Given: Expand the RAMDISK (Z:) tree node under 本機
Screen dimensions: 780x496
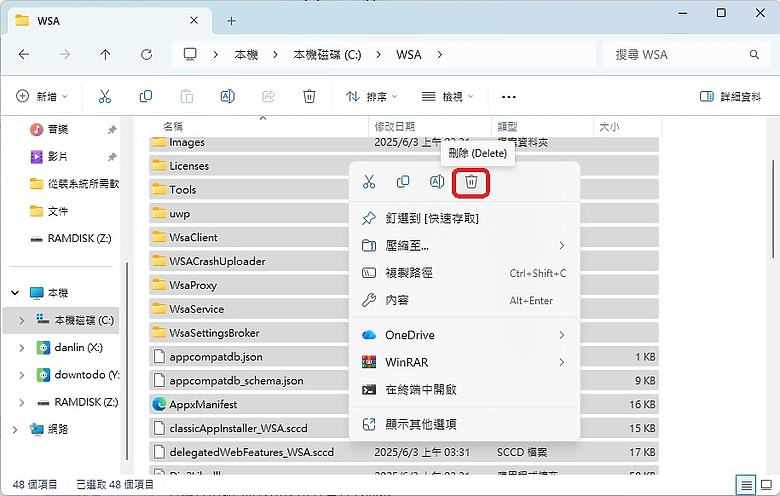Looking at the screenshot, I should (21, 402).
